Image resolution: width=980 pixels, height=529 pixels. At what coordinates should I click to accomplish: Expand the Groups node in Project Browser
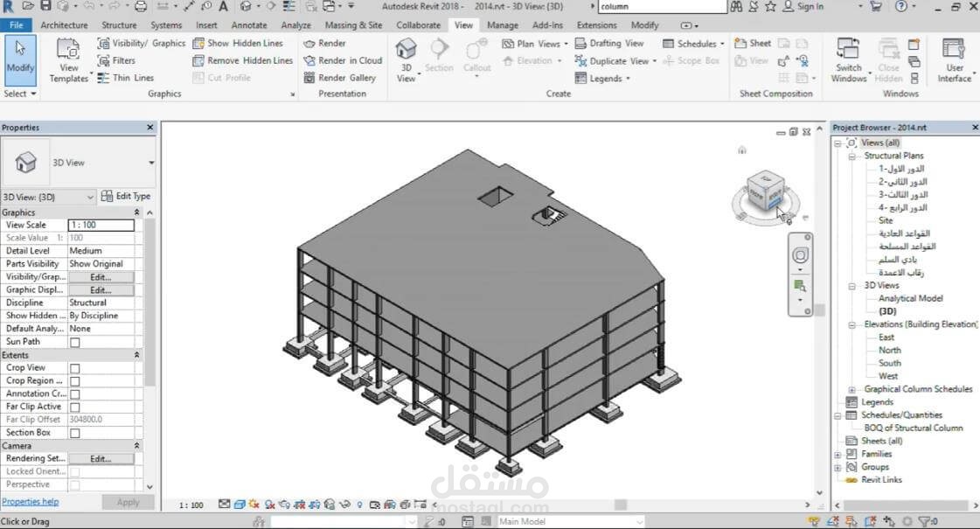tap(838, 468)
